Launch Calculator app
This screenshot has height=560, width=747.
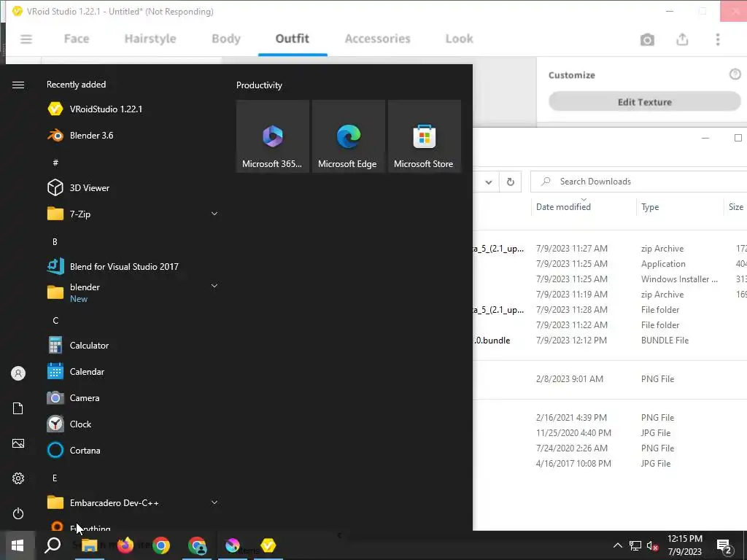point(133,345)
